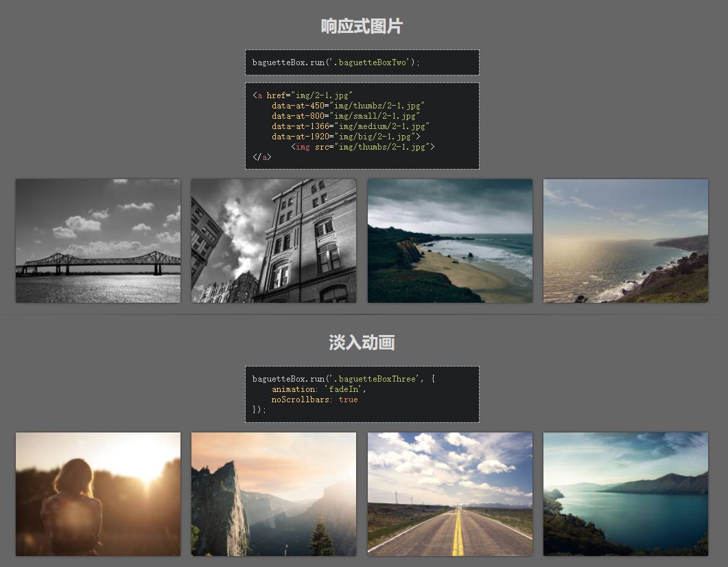The height and width of the screenshot is (567, 728).
Task: Open the teal lake bay thumbnail
Action: 626,494
